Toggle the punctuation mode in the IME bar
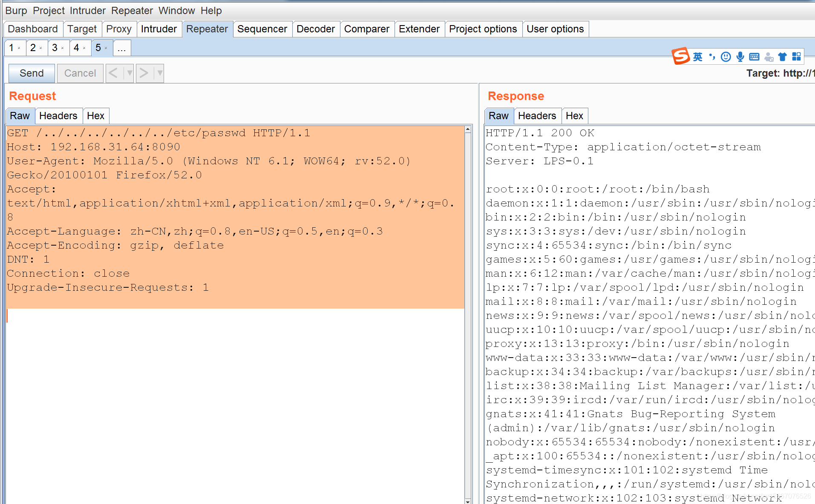Image resolution: width=815 pixels, height=504 pixels. pyautogui.click(x=712, y=57)
